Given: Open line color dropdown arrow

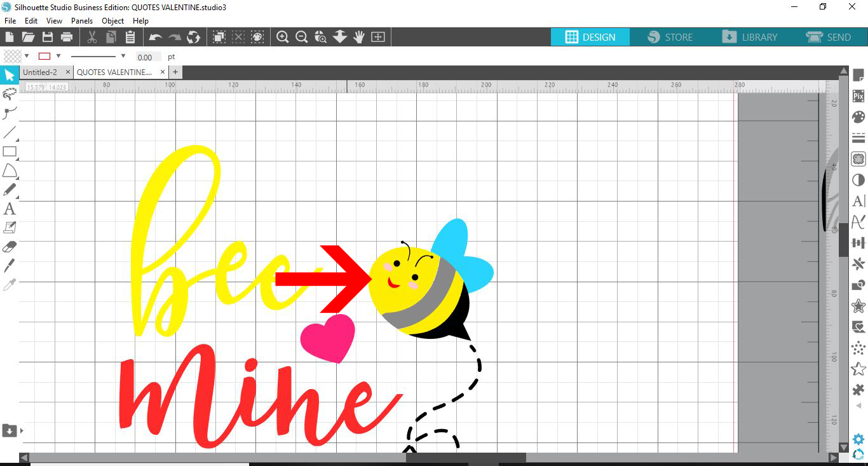Looking at the screenshot, I should [58, 56].
